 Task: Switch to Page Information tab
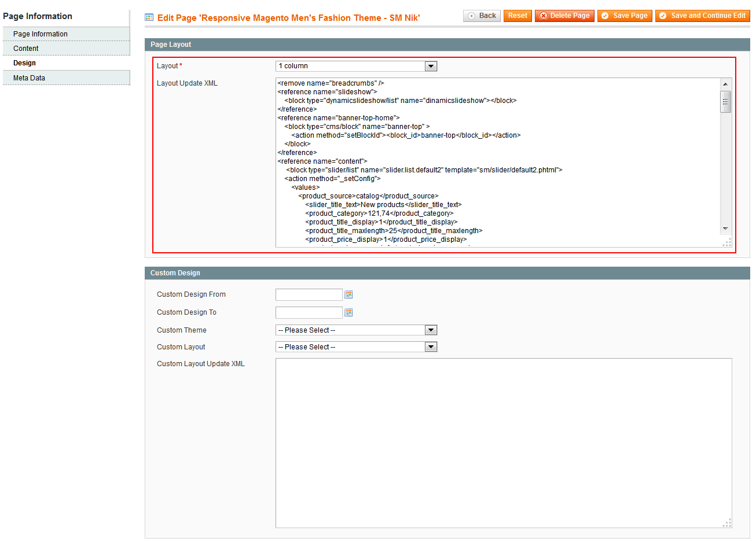click(67, 34)
